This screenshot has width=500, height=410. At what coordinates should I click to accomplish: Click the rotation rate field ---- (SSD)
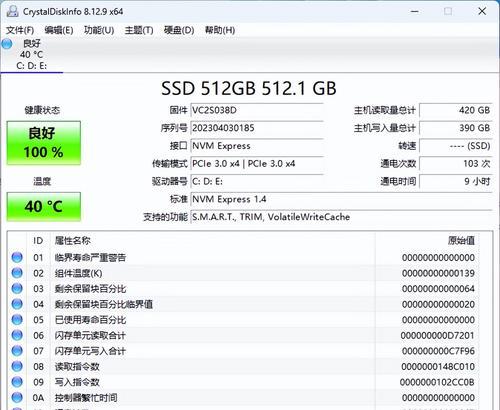coord(456,146)
